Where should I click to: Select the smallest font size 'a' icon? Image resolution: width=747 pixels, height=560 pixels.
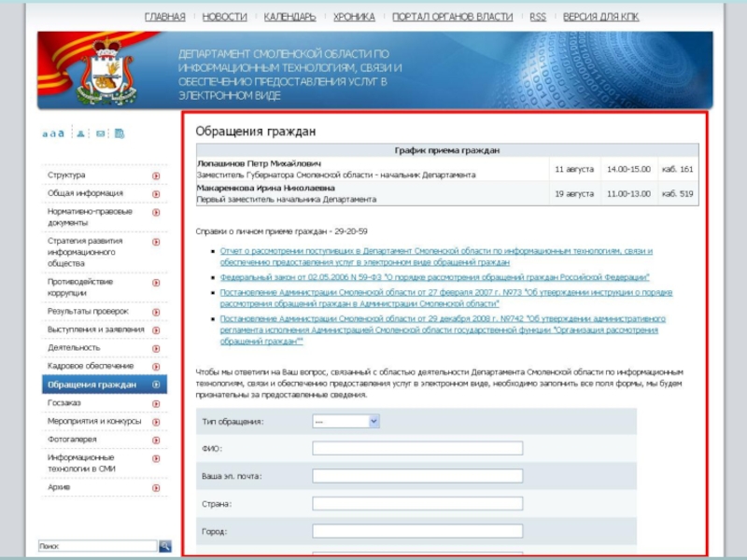[45, 134]
